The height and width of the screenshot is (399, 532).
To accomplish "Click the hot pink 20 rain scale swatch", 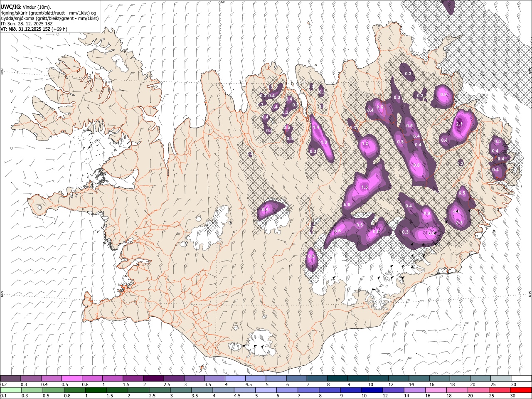I will pyautogui.click(x=478, y=390).
